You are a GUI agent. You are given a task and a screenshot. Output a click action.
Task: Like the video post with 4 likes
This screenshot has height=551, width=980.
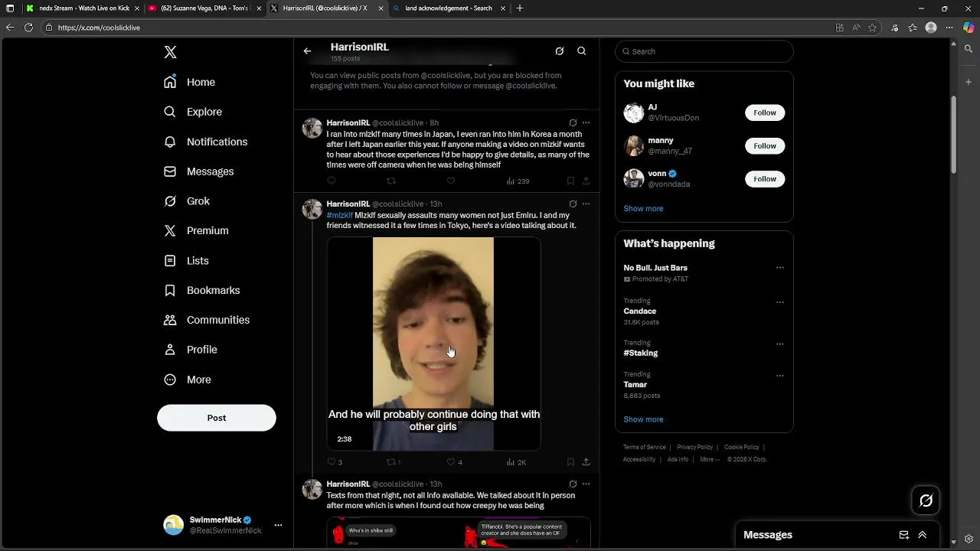tap(454, 462)
